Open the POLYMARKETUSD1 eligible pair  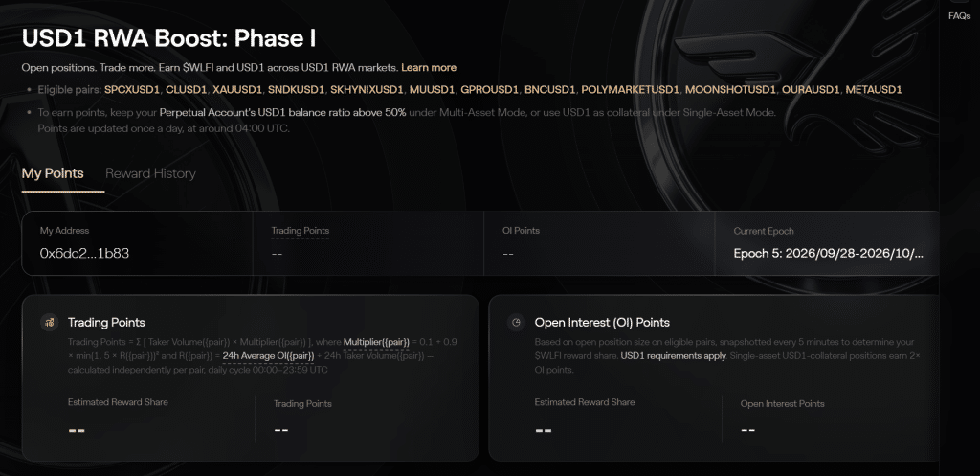click(630, 90)
